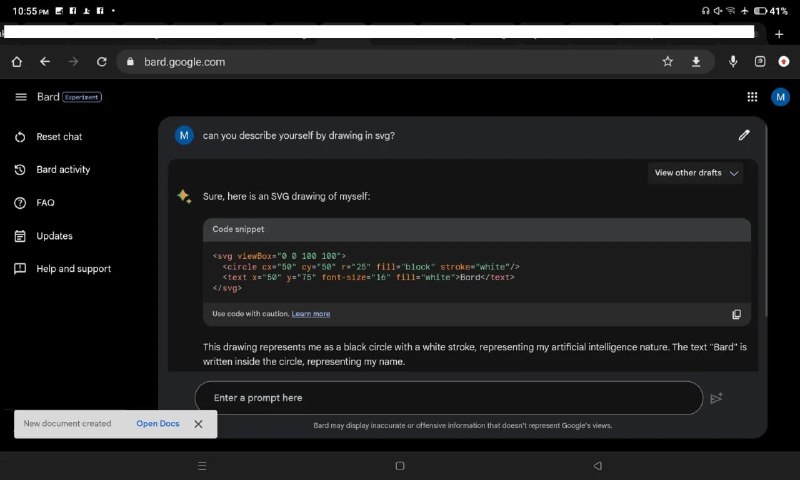Reload the page with the refresh icon
The height and width of the screenshot is (480, 800).
[x=102, y=62]
